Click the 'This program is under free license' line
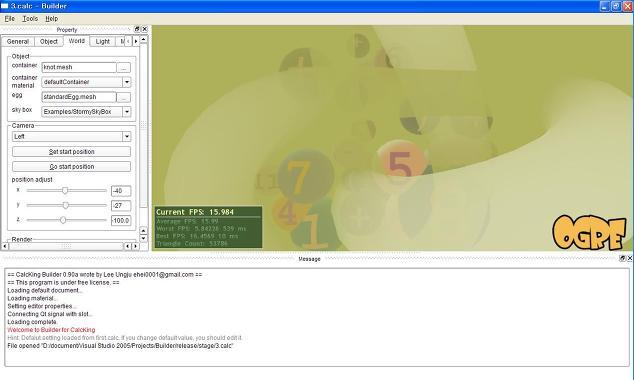Viewport: 634px width, 380px height. [63, 283]
